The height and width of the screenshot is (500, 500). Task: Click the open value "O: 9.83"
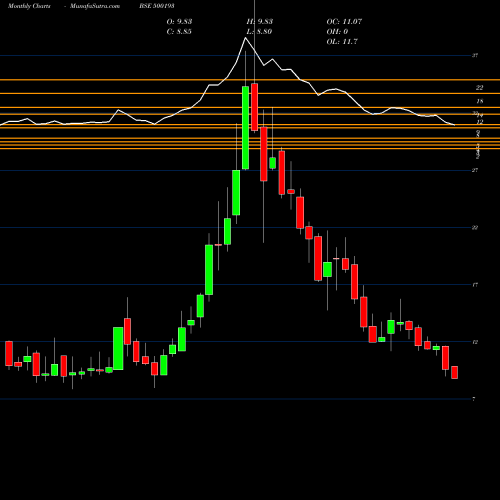[179, 22]
